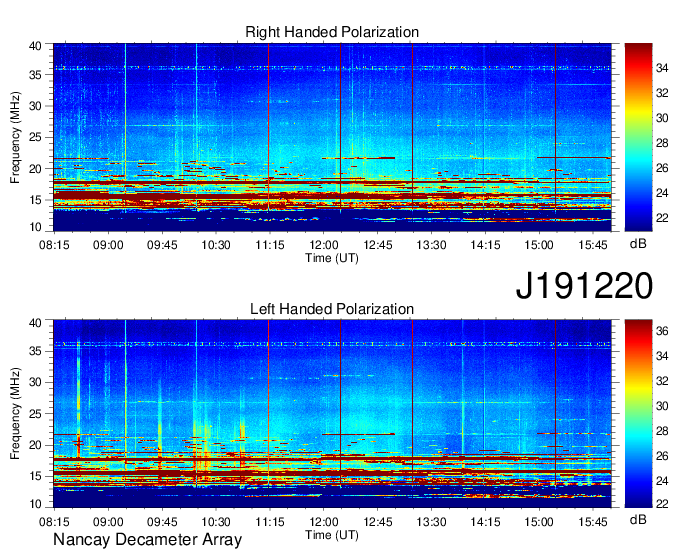Click the 14:15 time tick in Left Handed plot
The width and height of the screenshot is (680, 552).
click(x=485, y=522)
